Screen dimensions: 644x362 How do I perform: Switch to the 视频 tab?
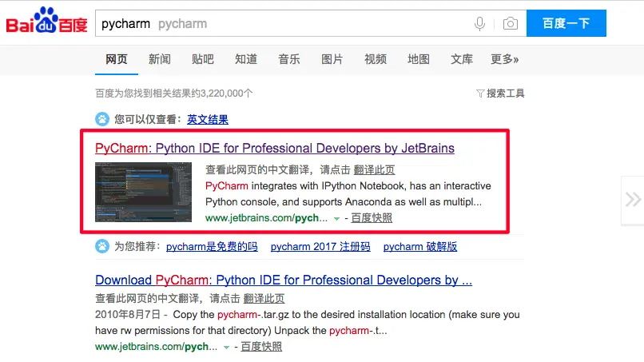(376, 60)
